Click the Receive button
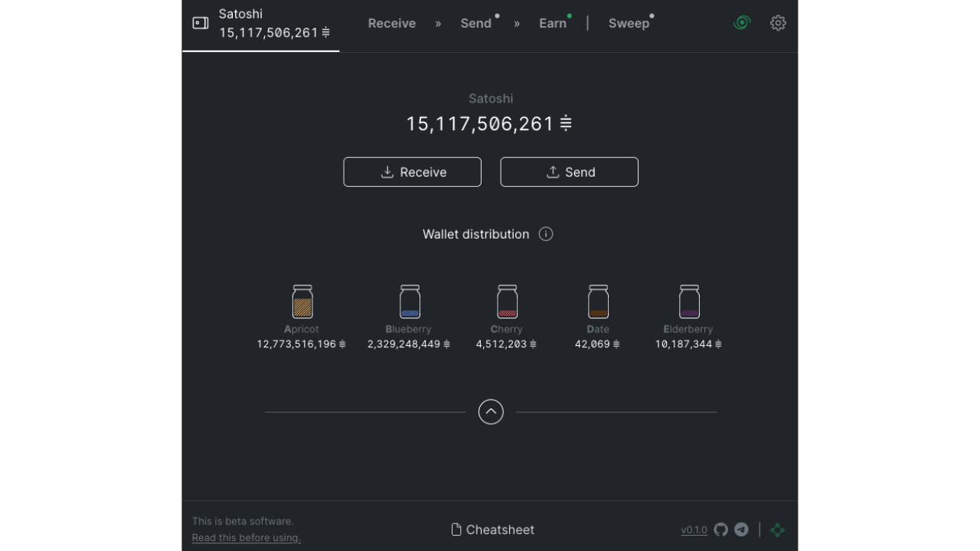The image size is (980, 551). 412,171
